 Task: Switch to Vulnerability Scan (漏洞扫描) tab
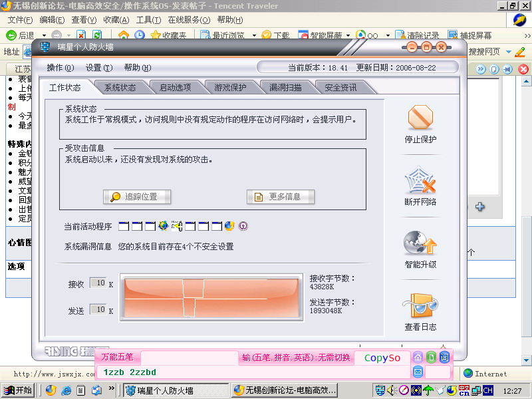(x=285, y=88)
